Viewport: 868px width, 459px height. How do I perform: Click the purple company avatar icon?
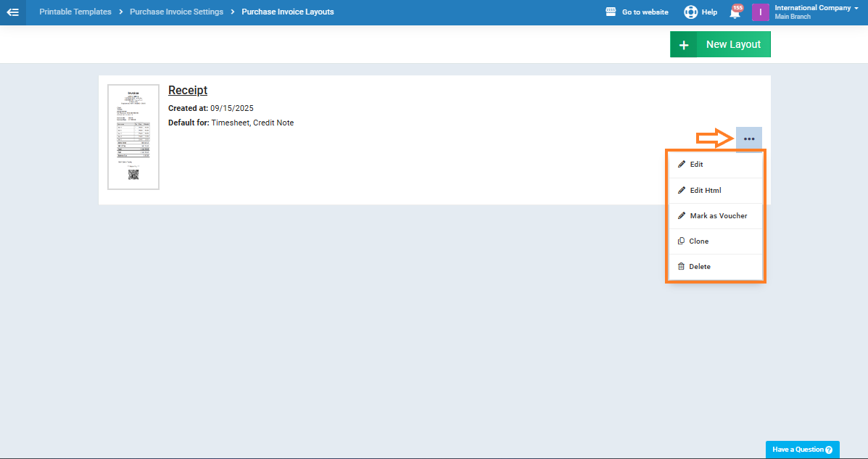(760, 12)
